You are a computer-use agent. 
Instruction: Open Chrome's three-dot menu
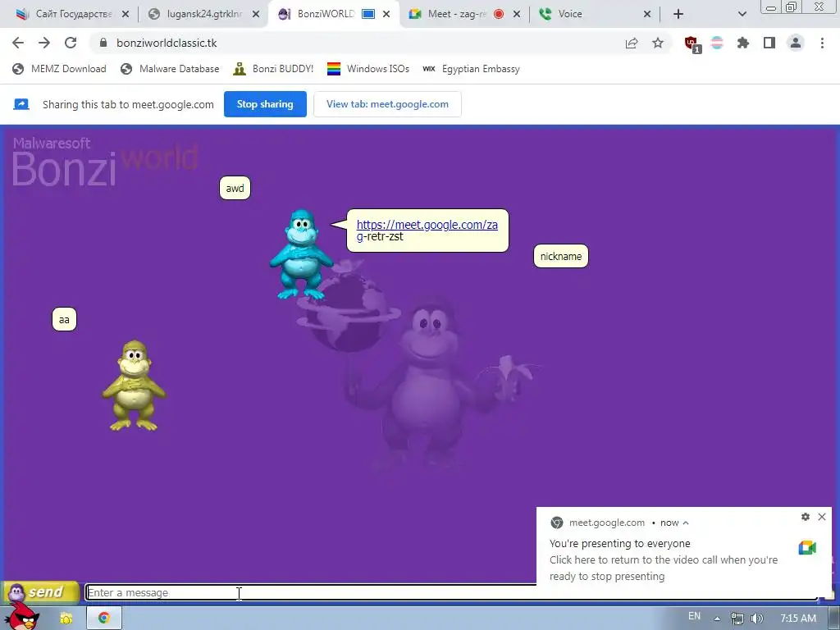pyautogui.click(x=822, y=43)
